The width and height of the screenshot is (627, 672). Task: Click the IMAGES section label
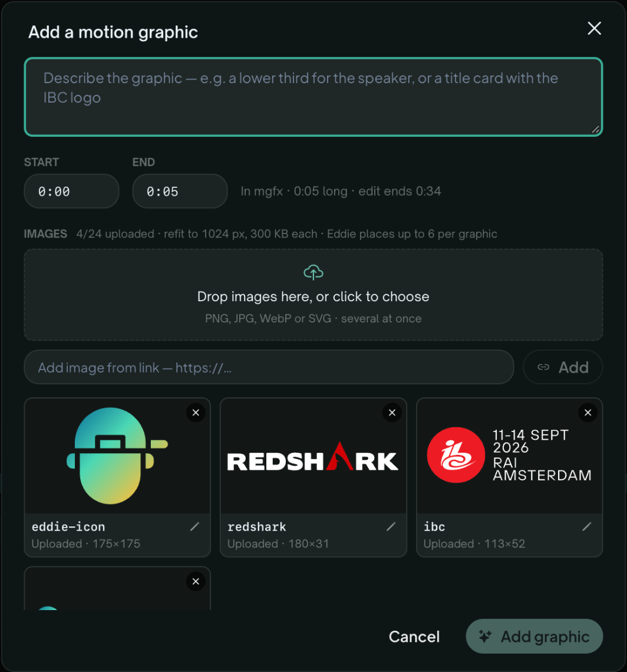[45, 234]
